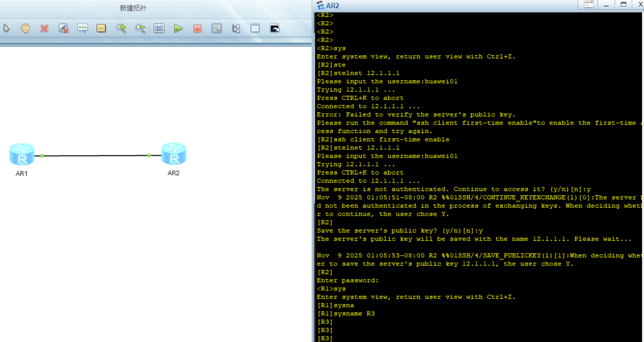This screenshot has height=342, width=644.
Task: Select the yellow rectangle area tool
Action: click(x=101, y=28)
